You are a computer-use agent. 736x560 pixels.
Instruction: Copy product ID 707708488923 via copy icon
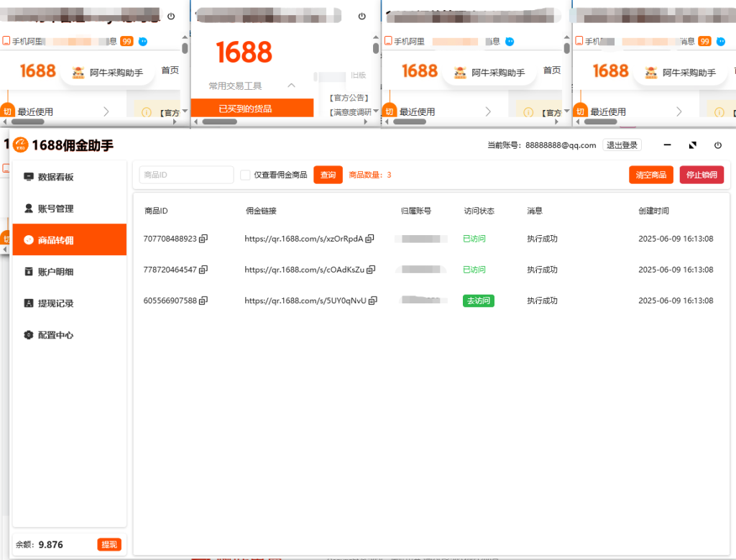pos(203,239)
